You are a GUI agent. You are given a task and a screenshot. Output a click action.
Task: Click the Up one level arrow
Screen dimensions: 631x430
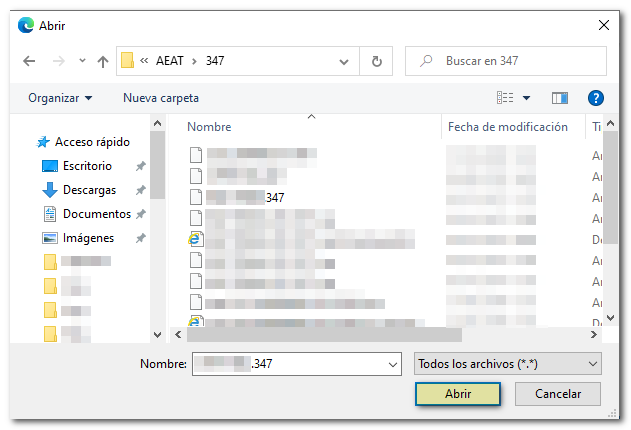pyautogui.click(x=102, y=61)
